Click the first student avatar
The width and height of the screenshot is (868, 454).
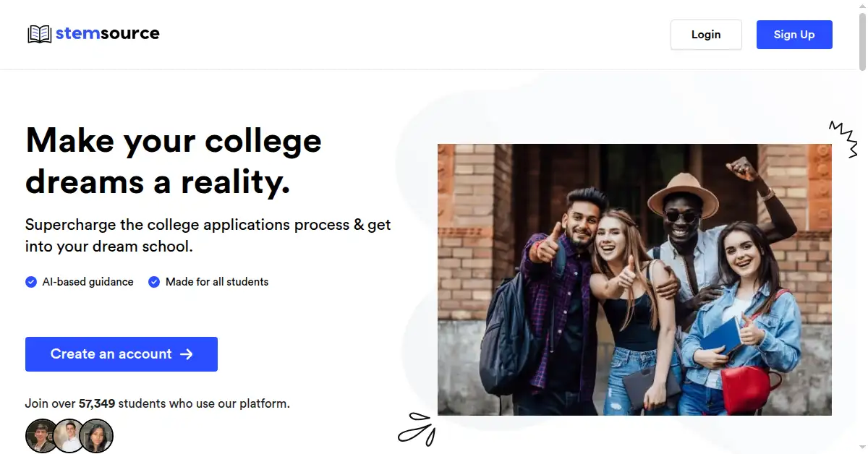42,436
